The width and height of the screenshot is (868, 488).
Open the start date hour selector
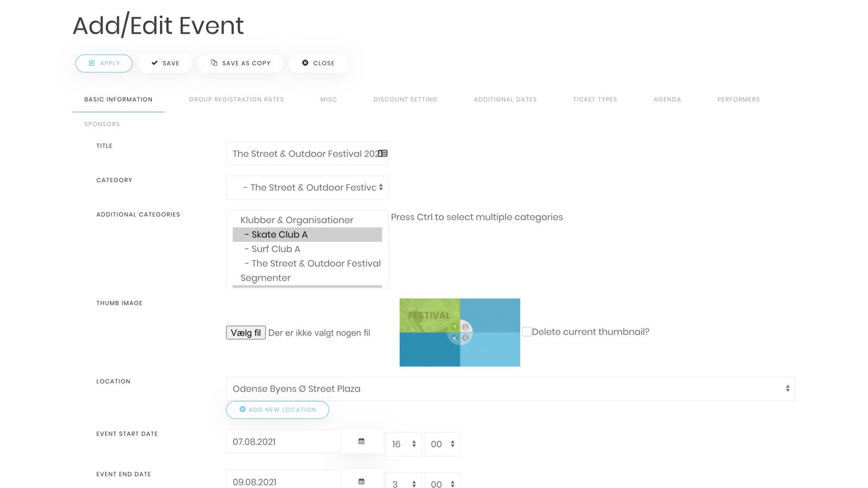[404, 444]
